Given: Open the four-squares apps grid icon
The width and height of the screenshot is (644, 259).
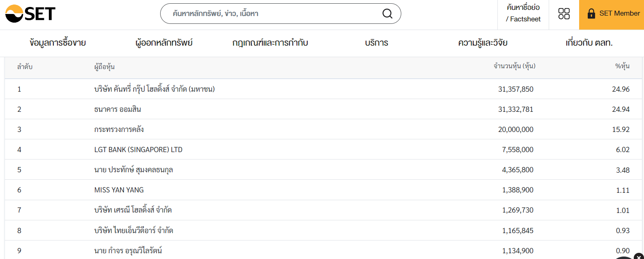Looking at the screenshot, I should 564,14.
